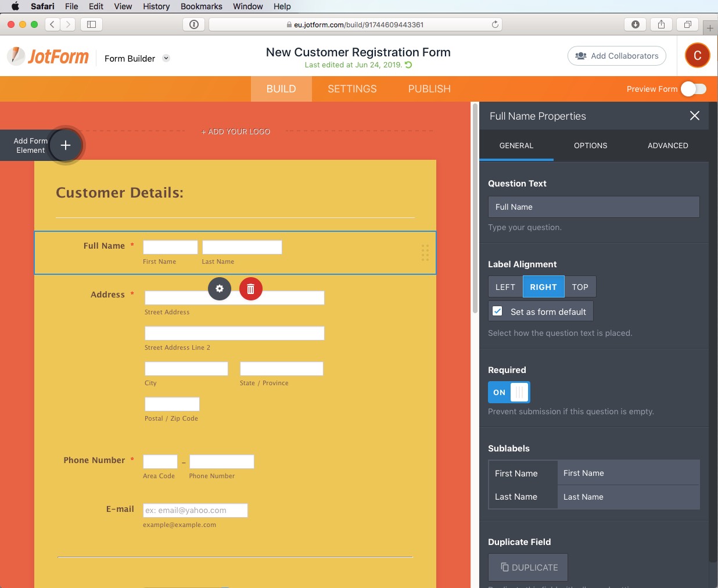Open Safari downloads icon
The height and width of the screenshot is (588, 718).
click(635, 24)
